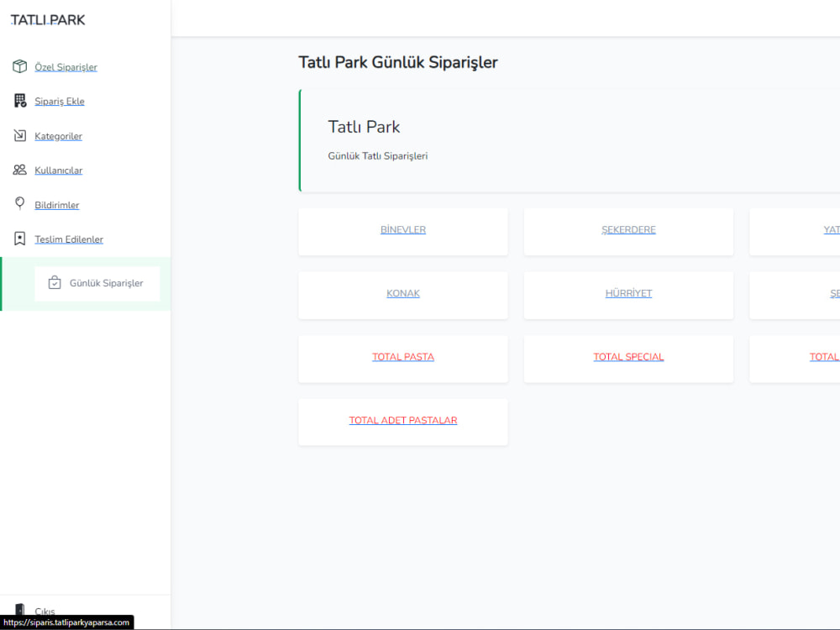The width and height of the screenshot is (840, 630).
Task: Select Kullanıcılar in the sidebar
Action: [x=59, y=171]
